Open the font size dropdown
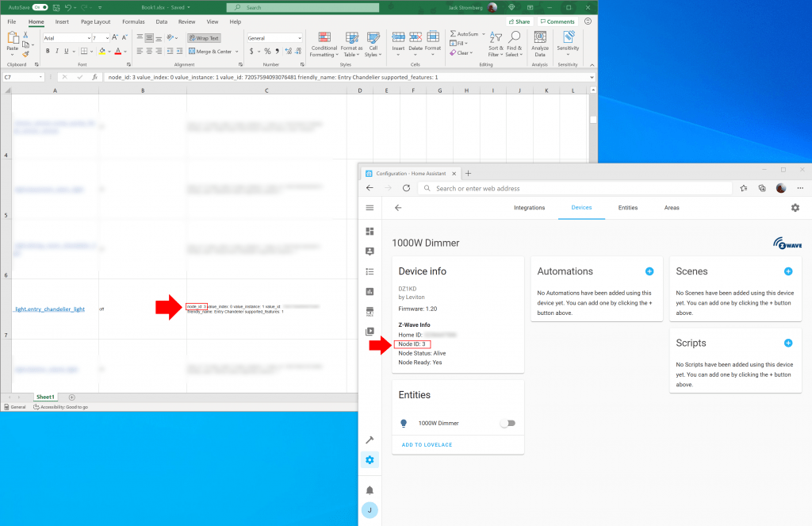The height and width of the screenshot is (526, 812). pos(101,37)
